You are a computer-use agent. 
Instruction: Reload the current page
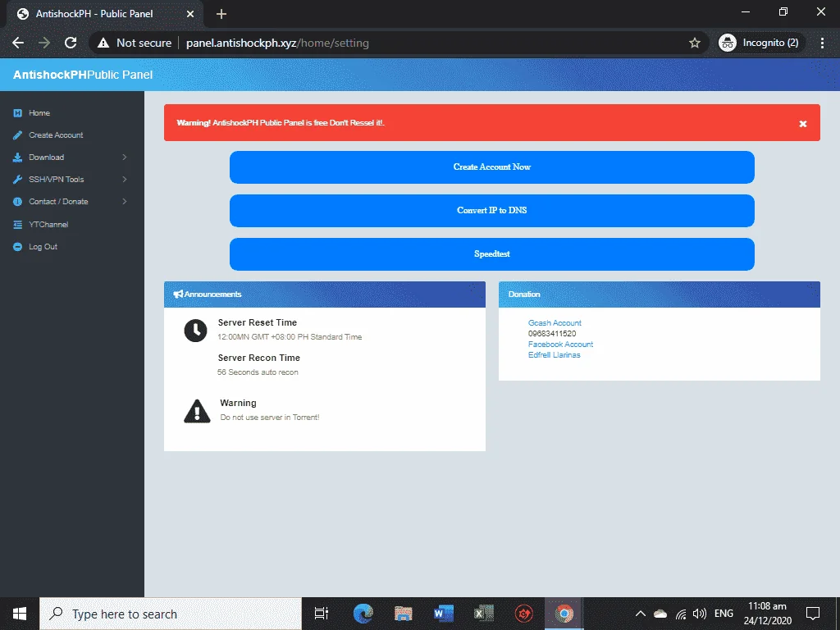pyautogui.click(x=71, y=43)
